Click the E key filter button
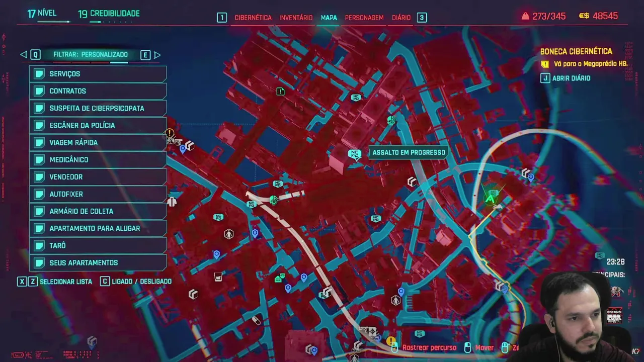This screenshot has height=362, width=644. [145, 54]
